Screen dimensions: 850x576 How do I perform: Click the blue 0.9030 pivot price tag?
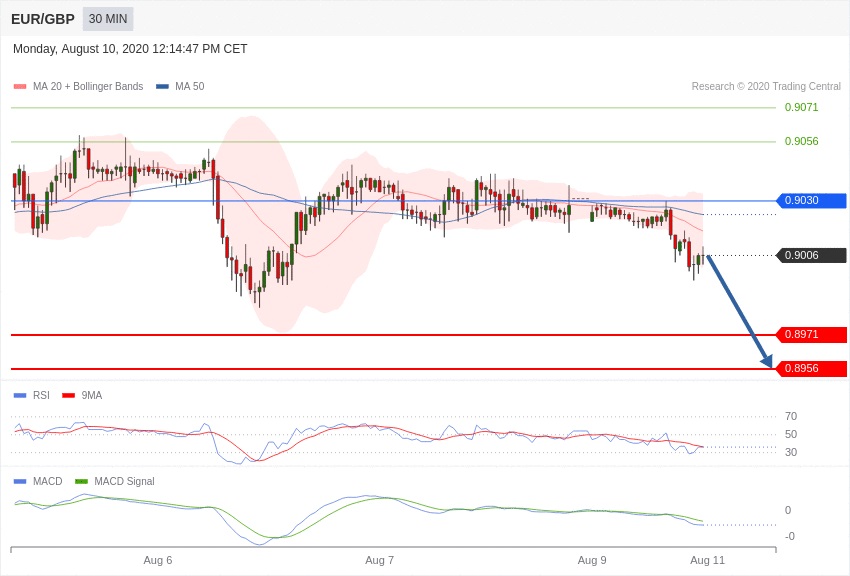pos(812,200)
